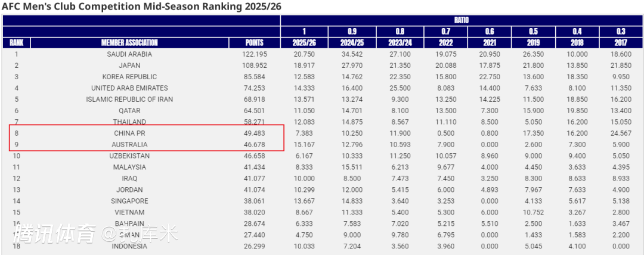The width and height of the screenshot is (644, 255).
Task: Click the INDONESIA association name
Action: click(x=129, y=247)
